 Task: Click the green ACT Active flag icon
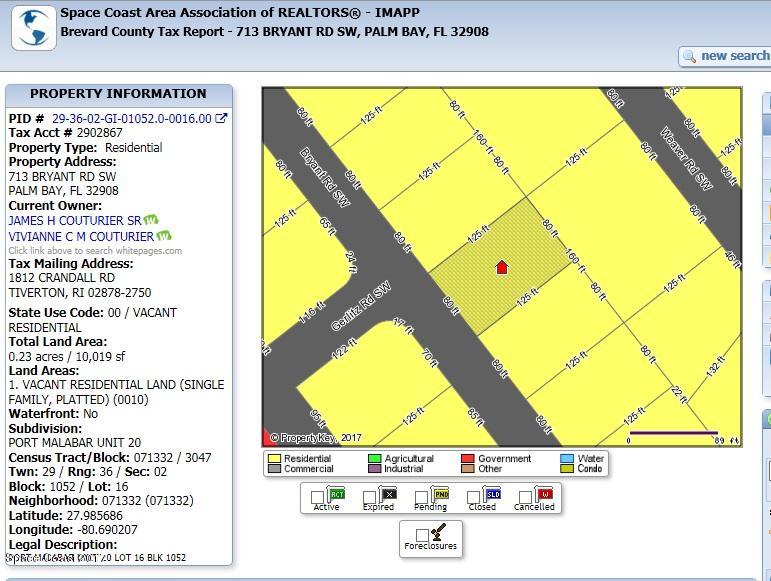click(x=336, y=494)
